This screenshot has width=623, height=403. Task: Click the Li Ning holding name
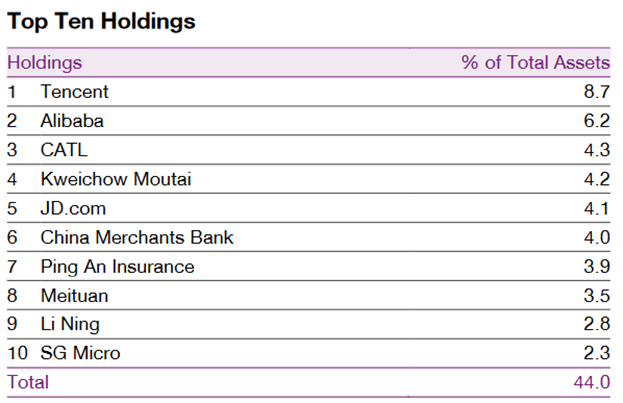[x=70, y=325]
